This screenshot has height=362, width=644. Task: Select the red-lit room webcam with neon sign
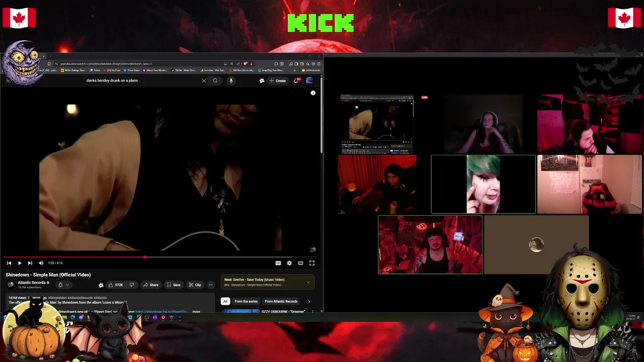(x=430, y=245)
